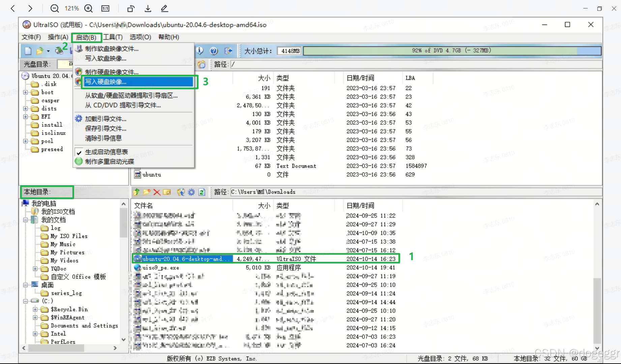The width and height of the screenshot is (621, 364).
Task: Select the casper folder in disc tree
Action: pos(50,100)
